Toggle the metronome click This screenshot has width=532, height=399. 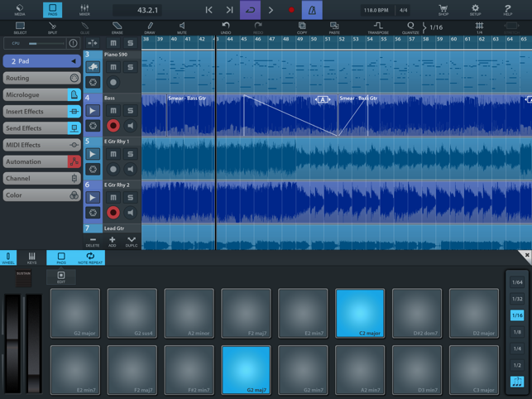click(312, 10)
